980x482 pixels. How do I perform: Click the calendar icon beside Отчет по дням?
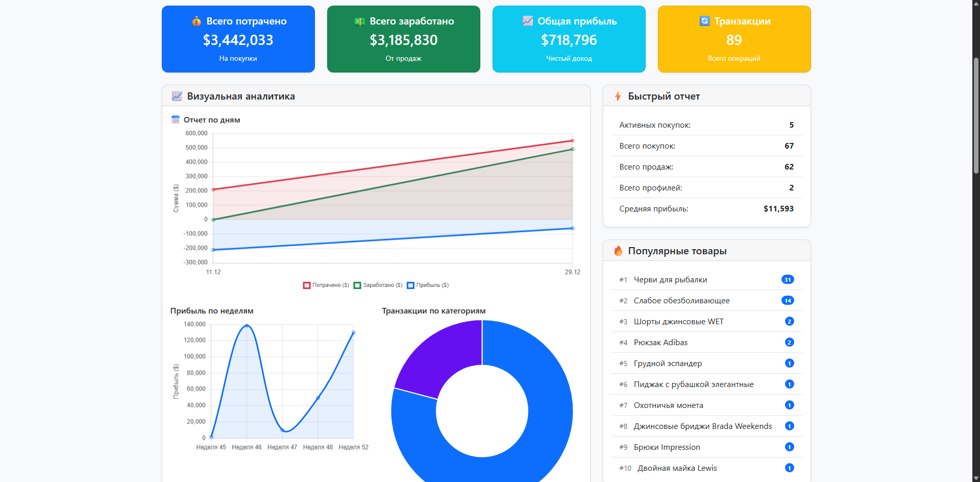pos(176,119)
